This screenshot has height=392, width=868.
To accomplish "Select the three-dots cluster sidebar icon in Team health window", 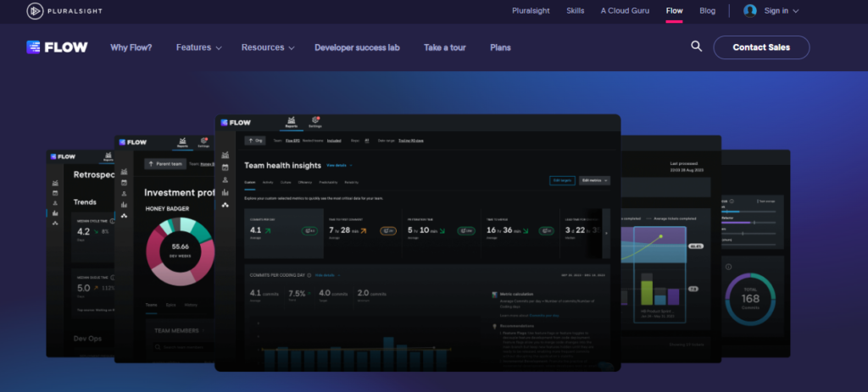I will 225,205.
